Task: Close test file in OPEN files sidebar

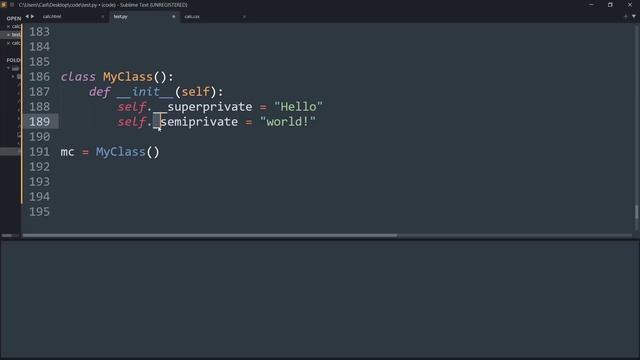Action: (x=8, y=35)
